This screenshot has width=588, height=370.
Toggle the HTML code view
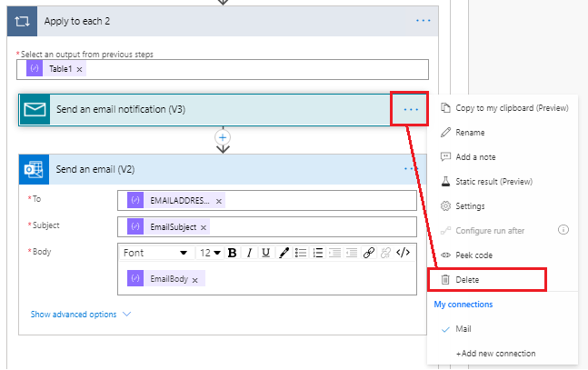click(404, 253)
